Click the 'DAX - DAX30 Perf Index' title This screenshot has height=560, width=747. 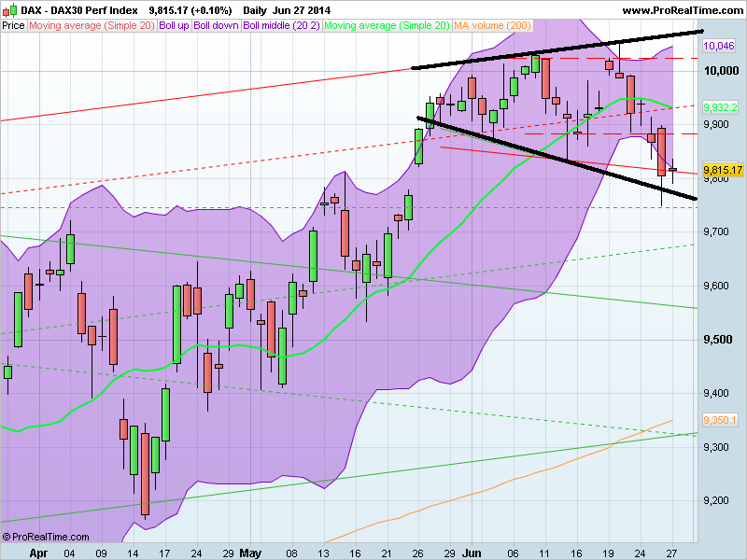coord(79,10)
